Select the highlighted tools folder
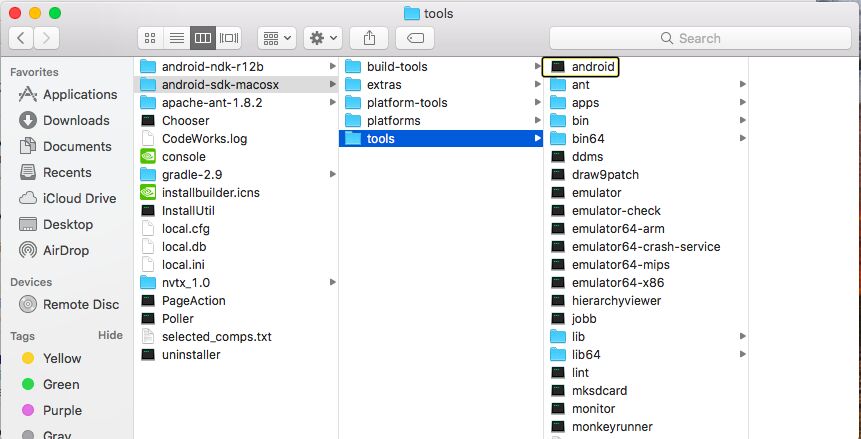This screenshot has height=439, width=861. (440, 138)
